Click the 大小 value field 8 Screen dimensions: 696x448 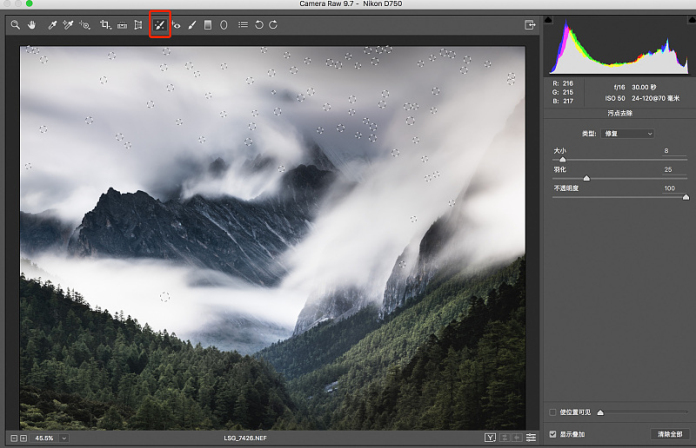pyautogui.click(x=674, y=151)
